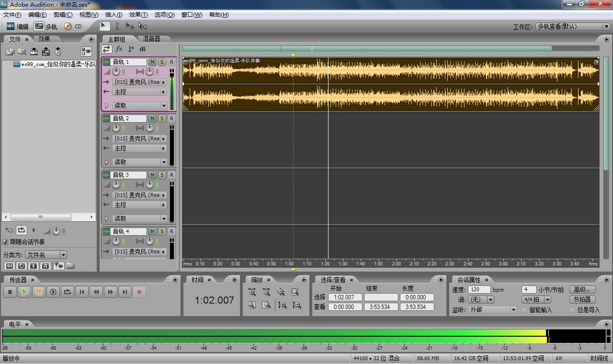
Task: Adjust the volume knob on 音轨 1
Action: click(115, 71)
